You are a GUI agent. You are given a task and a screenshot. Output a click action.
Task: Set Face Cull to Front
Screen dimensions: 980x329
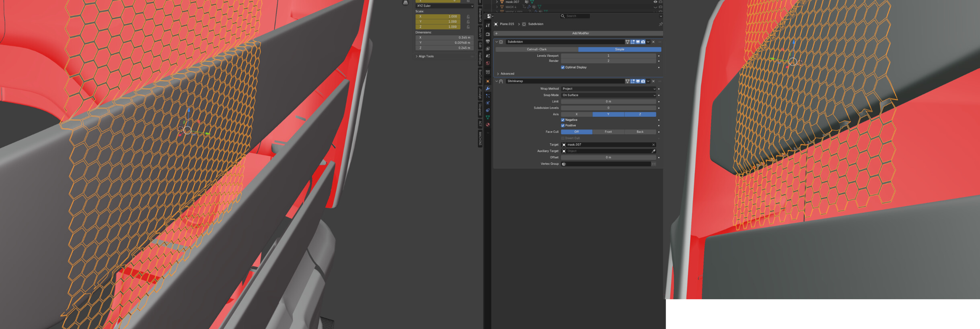tap(608, 132)
